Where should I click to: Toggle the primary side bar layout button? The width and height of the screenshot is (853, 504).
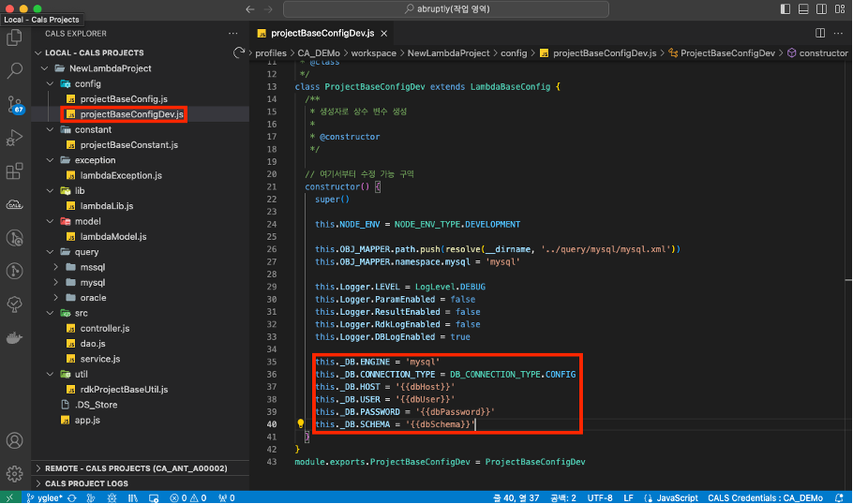click(x=785, y=8)
